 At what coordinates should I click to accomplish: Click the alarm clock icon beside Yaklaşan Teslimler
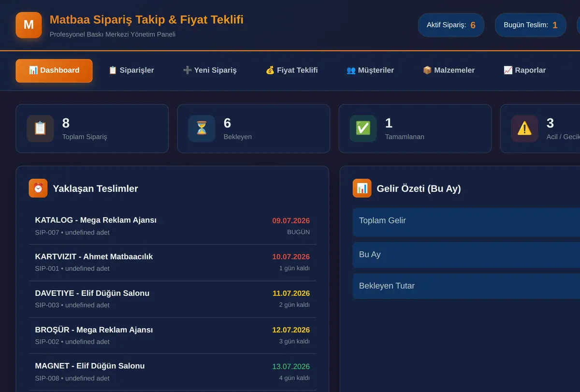(38, 189)
